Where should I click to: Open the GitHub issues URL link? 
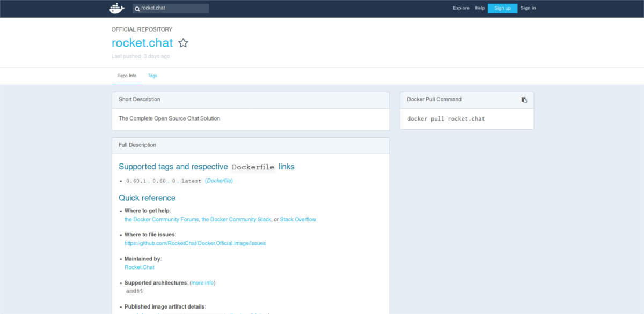pyautogui.click(x=195, y=243)
